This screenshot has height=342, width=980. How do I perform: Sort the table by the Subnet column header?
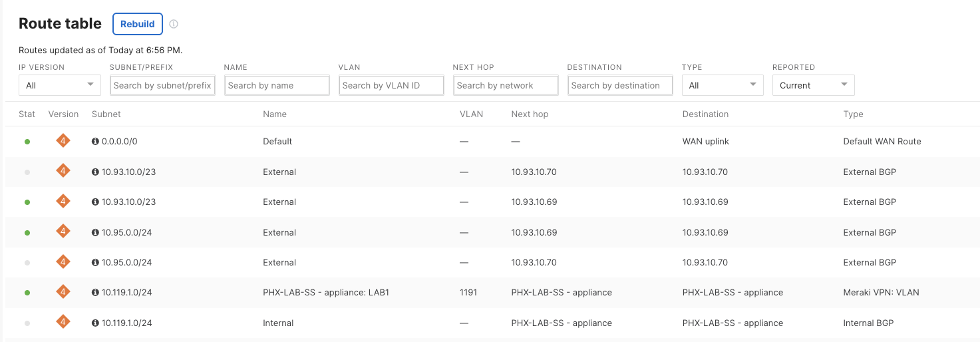(x=106, y=114)
